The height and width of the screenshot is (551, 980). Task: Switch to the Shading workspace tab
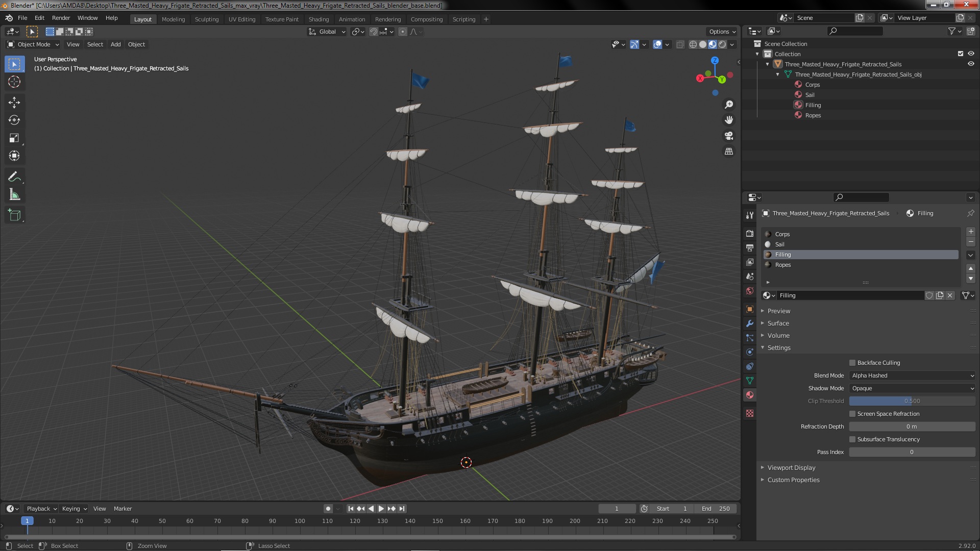pos(318,19)
